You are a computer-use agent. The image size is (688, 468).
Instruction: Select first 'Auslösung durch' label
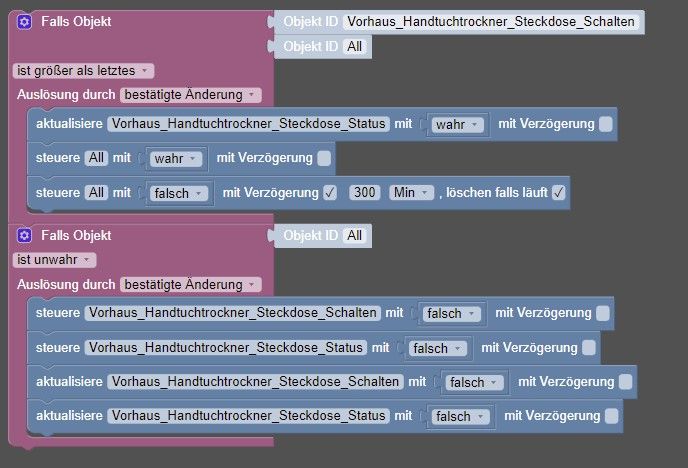[66, 95]
